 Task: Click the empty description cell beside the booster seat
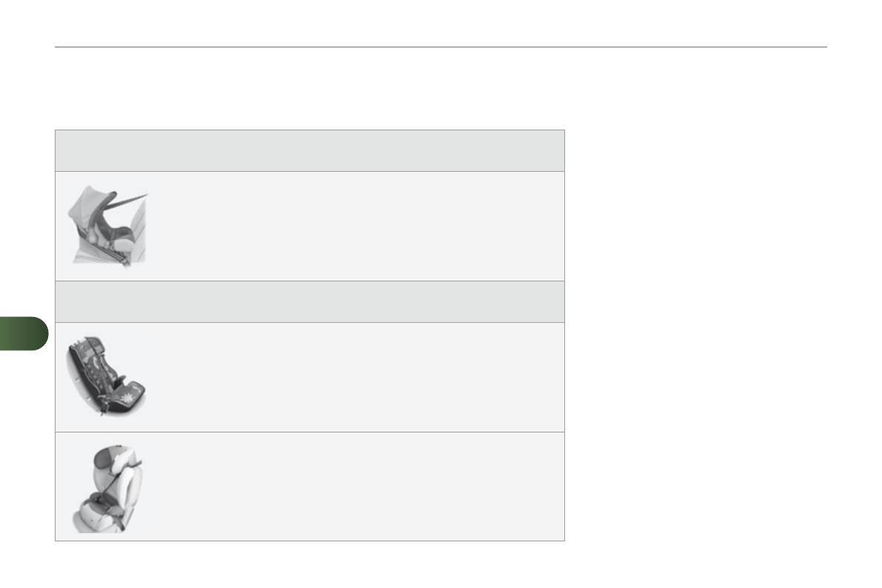(x=355, y=487)
